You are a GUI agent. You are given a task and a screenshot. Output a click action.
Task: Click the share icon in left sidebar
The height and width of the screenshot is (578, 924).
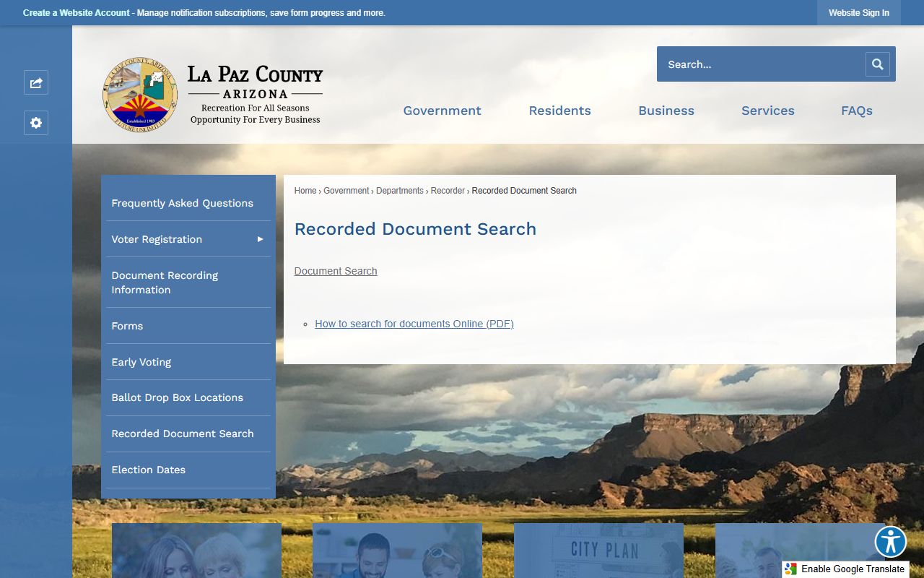pos(36,82)
